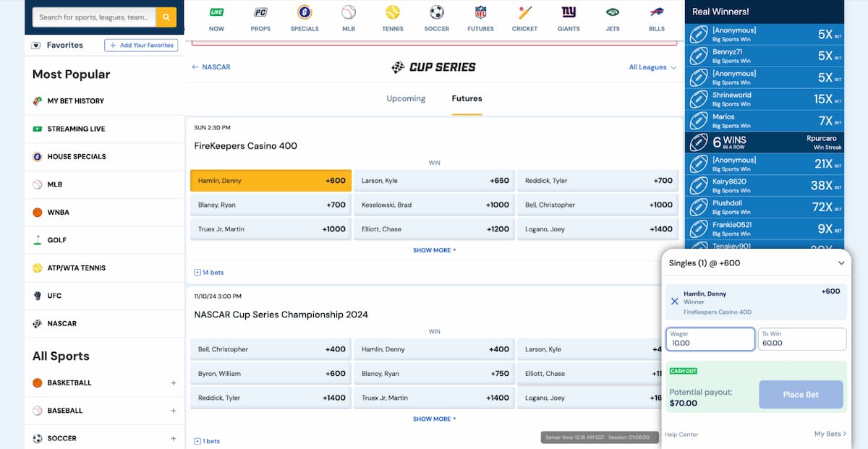This screenshot has height=449, width=868.
Task: Switch to the Upcoming tab
Action: click(x=406, y=98)
